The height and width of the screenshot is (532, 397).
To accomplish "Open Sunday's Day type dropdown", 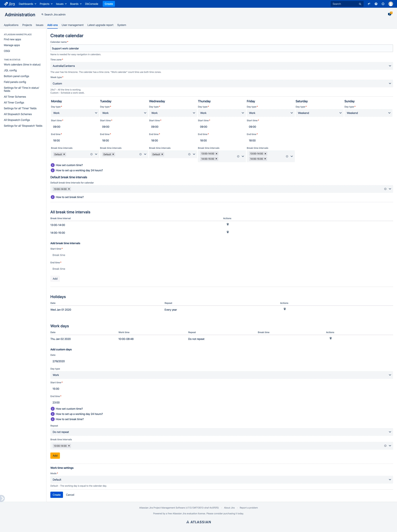I will 368,113.
